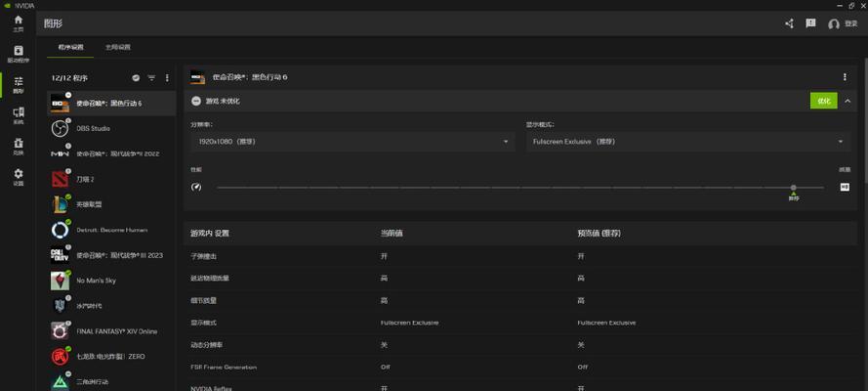Click the performance-quality slider handle
This screenshot has height=391, width=868.
click(793, 188)
